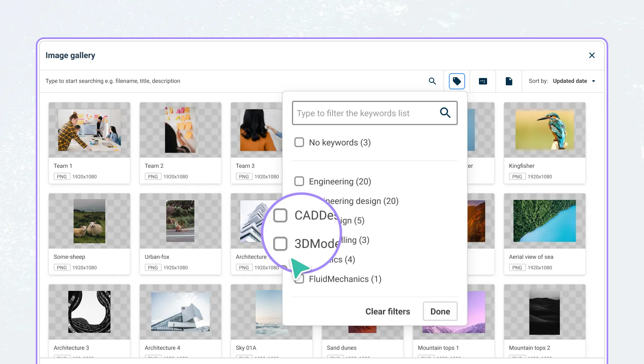
Task: Click the keyword filter search icon
Action: click(x=445, y=113)
